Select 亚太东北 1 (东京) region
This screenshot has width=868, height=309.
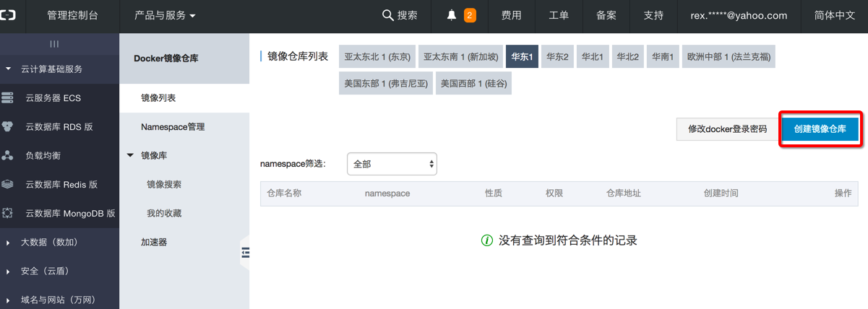(377, 56)
